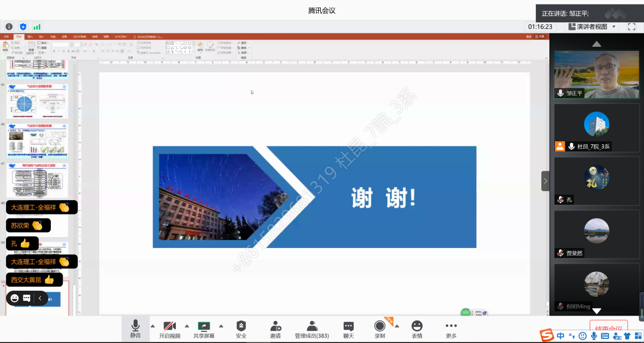Viewport: 644px width, 343px height.
Task: Open the Chat (聊天) window
Action: (348, 329)
